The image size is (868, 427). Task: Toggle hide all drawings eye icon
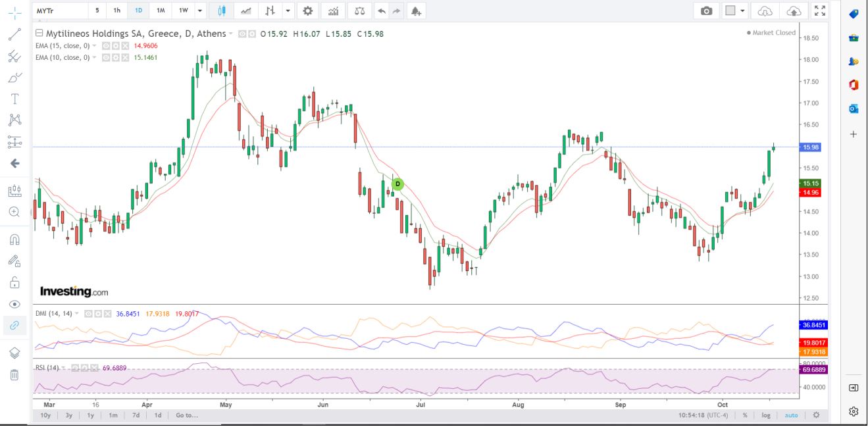(14, 304)
